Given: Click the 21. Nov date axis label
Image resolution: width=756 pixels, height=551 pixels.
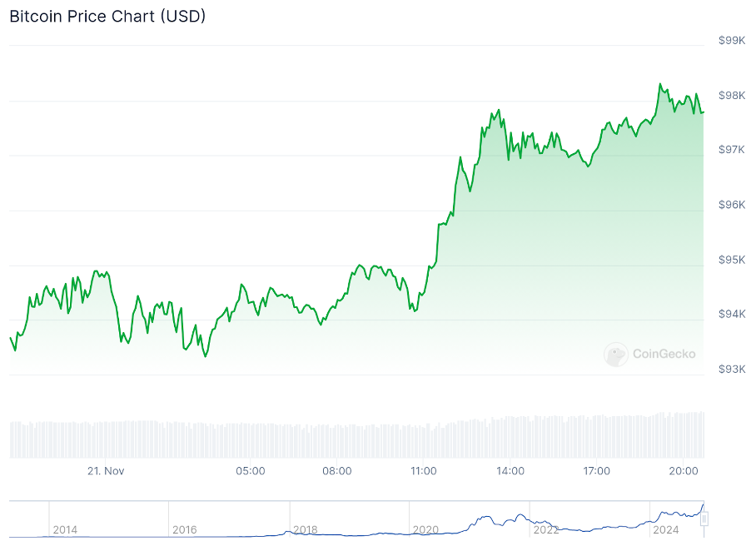Looking at the screenshot, I should click(x=106, y=471).
